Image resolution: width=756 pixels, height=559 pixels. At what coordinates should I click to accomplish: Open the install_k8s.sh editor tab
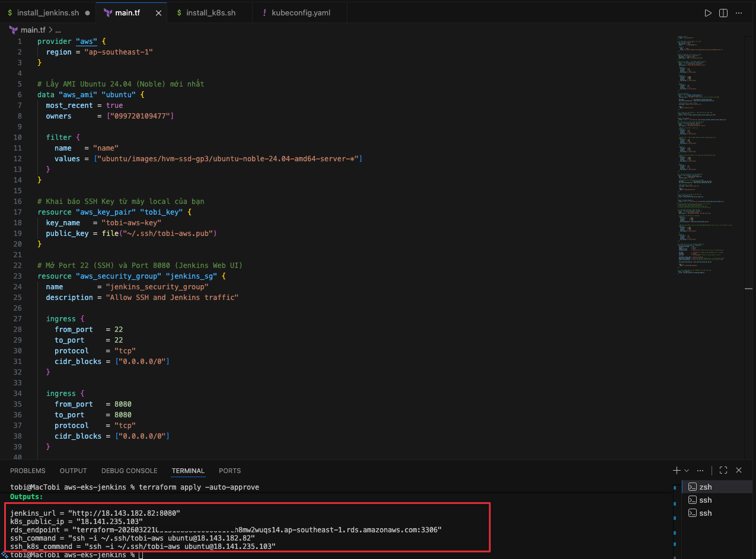pos(210,12)
